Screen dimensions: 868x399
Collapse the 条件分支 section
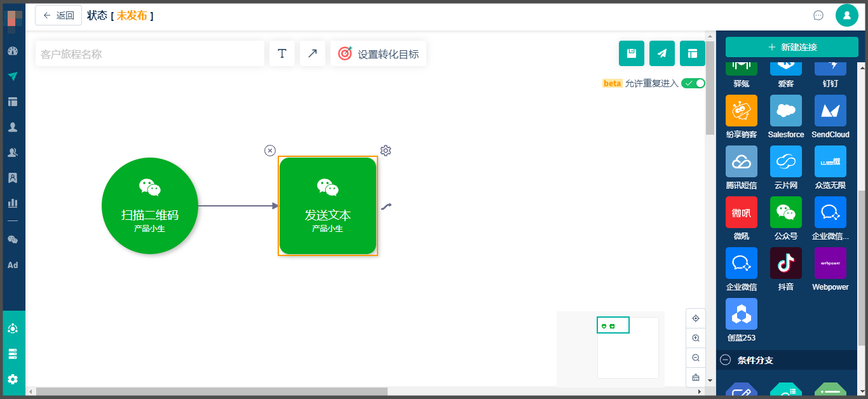(725, 360)
